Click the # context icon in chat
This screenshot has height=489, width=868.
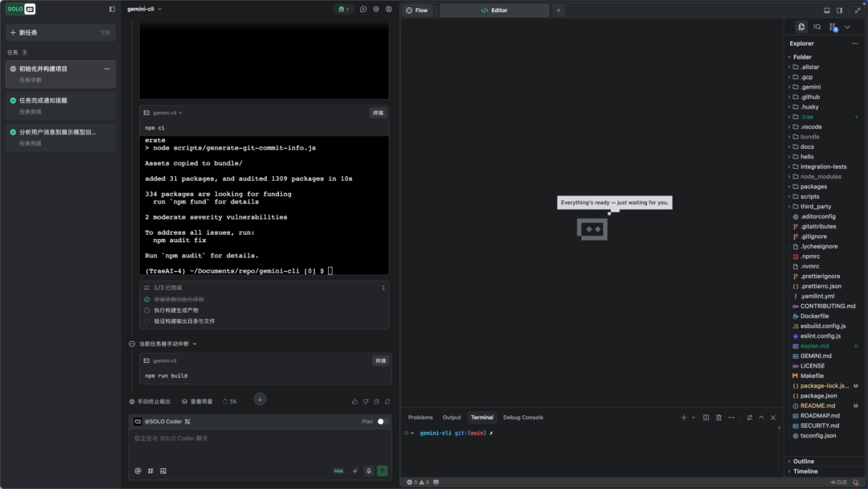pyautogui.click(x=150, y=471)
